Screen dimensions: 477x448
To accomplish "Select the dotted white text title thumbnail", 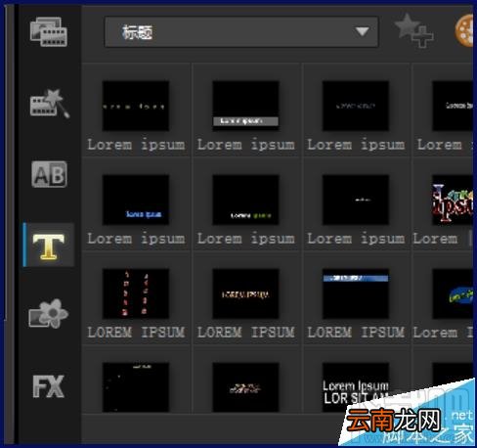I will pyautogui.click(x=136, y=106).
